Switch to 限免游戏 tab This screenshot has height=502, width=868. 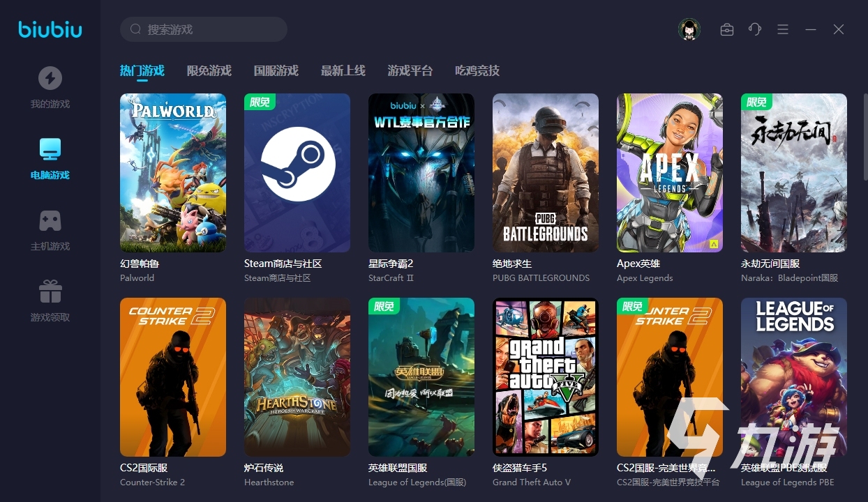[209, 70]
